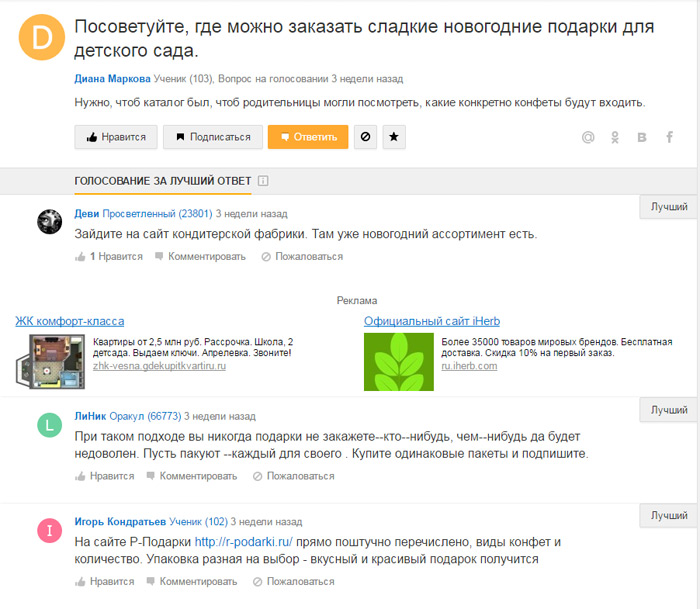Share the question on VKontakte icon
The width and height of the screenshot is (700, 609).
pyautogui.click(x=642, y=137)
